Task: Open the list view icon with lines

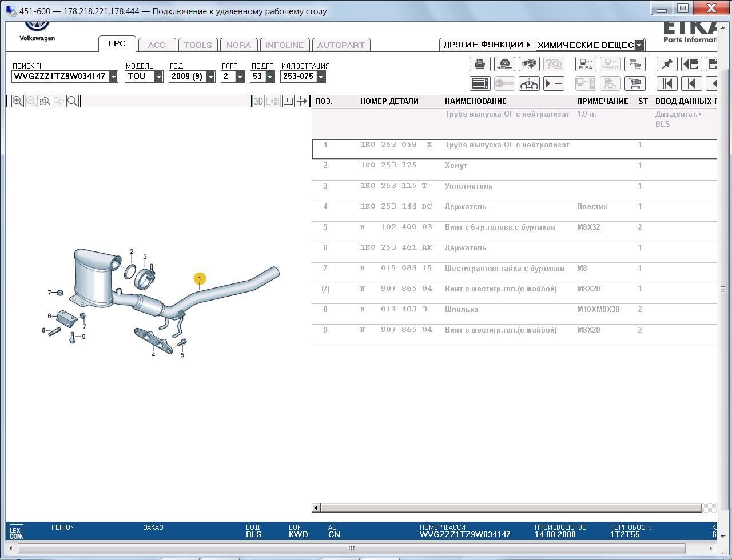Action: (x=480, y=83)
